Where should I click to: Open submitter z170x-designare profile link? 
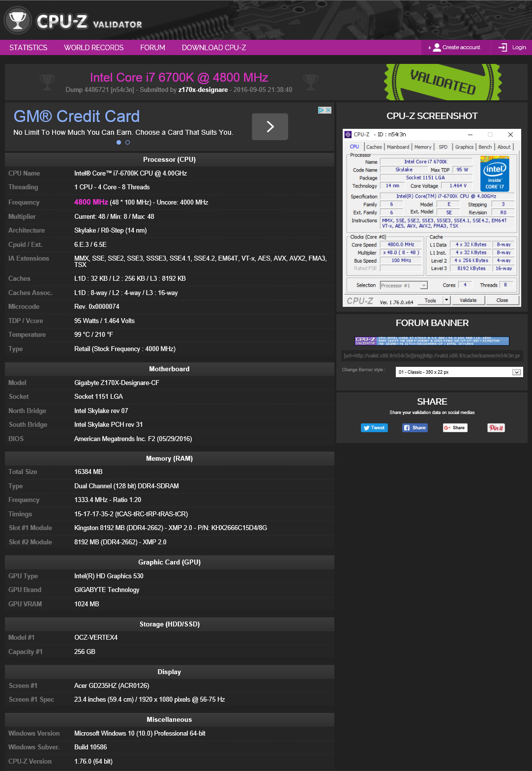pyautogui.click(x=203, y=90)
